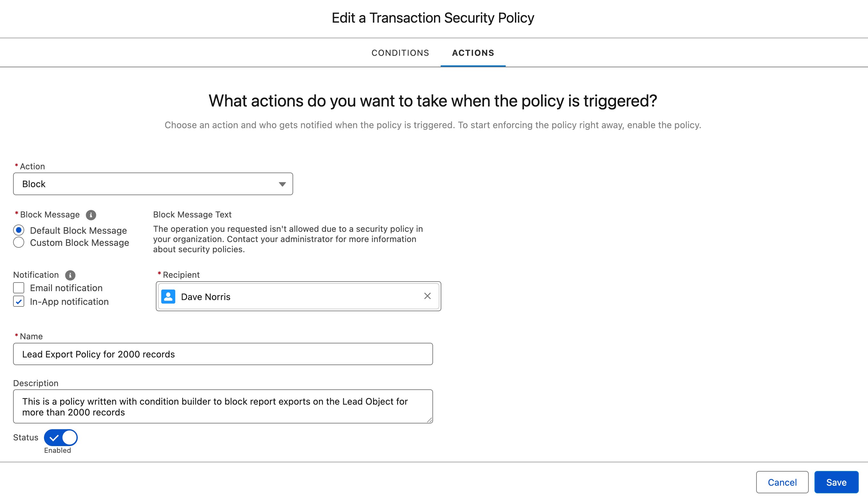
Task: Click into the policy Name field
Action: tap(223, 354)
